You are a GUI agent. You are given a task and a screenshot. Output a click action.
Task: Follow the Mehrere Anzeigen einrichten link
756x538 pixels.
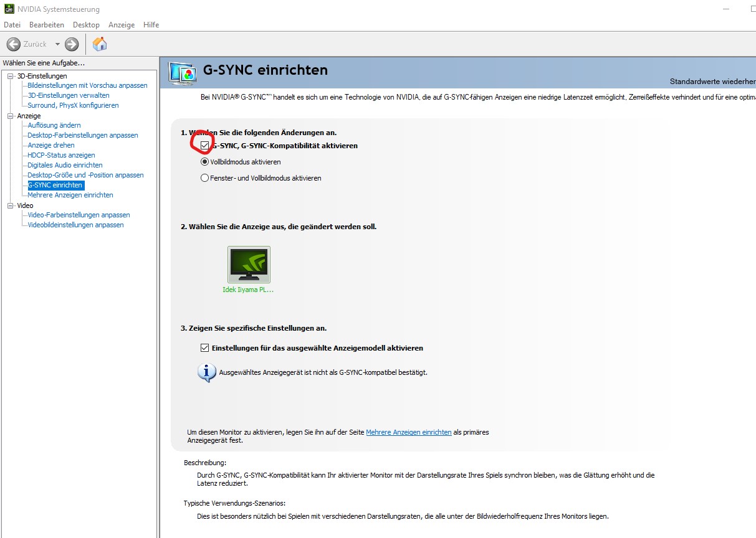tap(409, 432)
